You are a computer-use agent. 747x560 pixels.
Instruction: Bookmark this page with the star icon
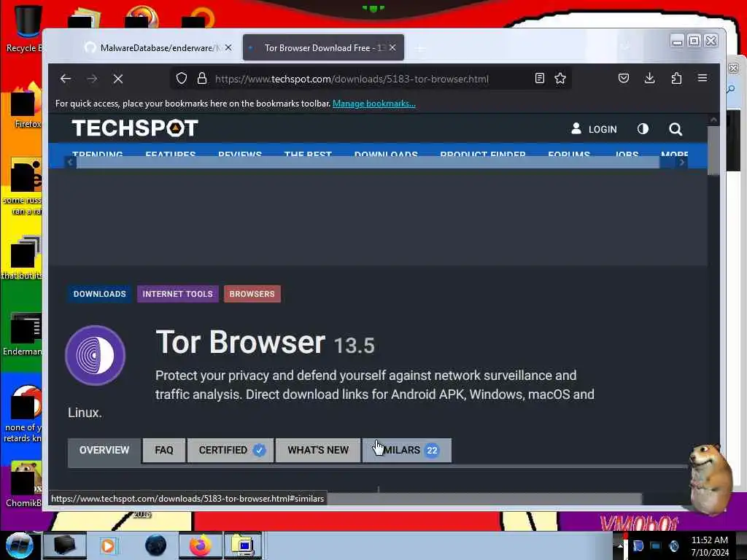click(560, 79)
